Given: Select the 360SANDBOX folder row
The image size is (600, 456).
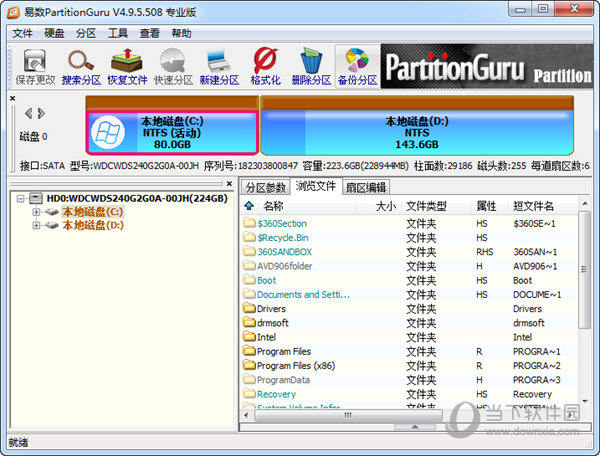Looking at the screenshot, I should click(409, 252).
